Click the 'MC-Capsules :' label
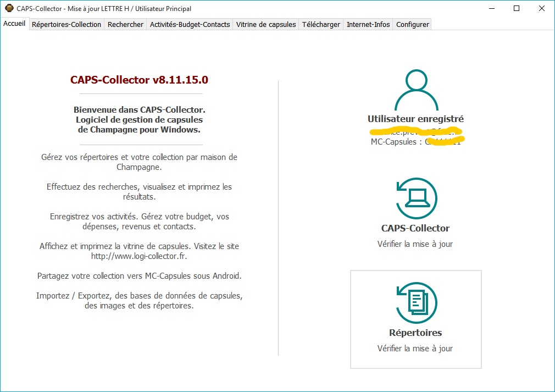Image resolution: width=555 pixels, height=392 pixels. [396, 142]
